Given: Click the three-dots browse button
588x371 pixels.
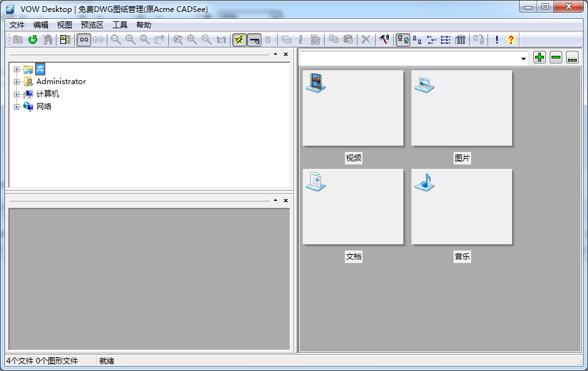Looking at the screenshot, I should pos(572,58).
